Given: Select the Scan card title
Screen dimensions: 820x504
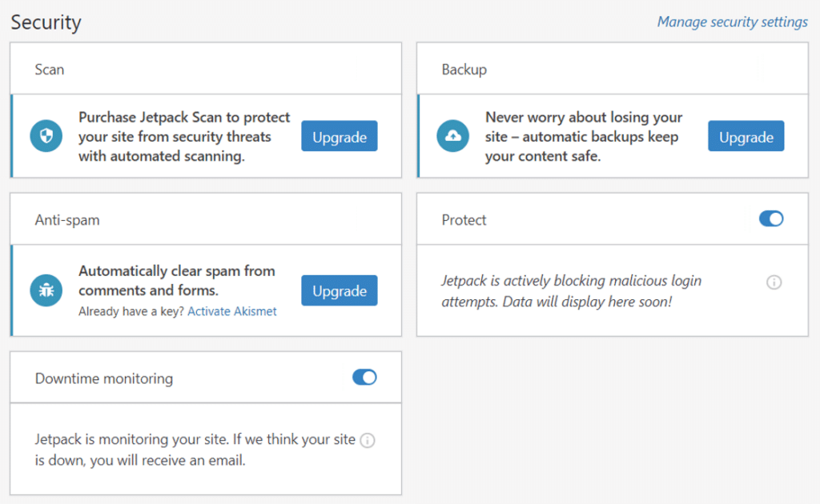Looking at the screenshot, I should tap(49, 70).
